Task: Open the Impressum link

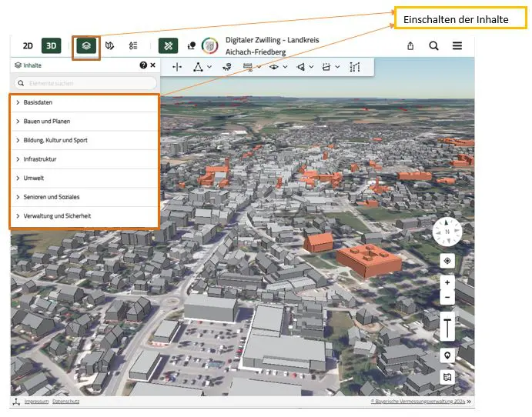Action: point(36,402)
